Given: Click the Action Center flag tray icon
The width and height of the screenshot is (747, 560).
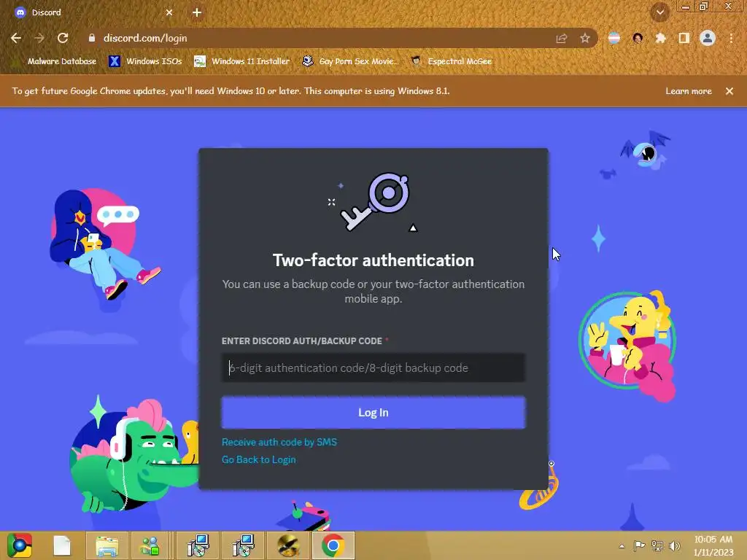Looking at the screenshot, I should (x=639, y=545).
